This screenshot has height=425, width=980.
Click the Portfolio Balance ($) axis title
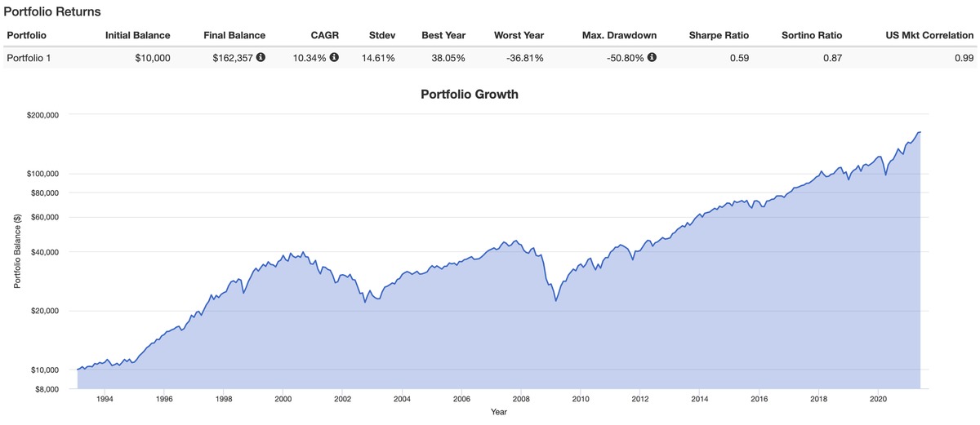pos(16,251)
